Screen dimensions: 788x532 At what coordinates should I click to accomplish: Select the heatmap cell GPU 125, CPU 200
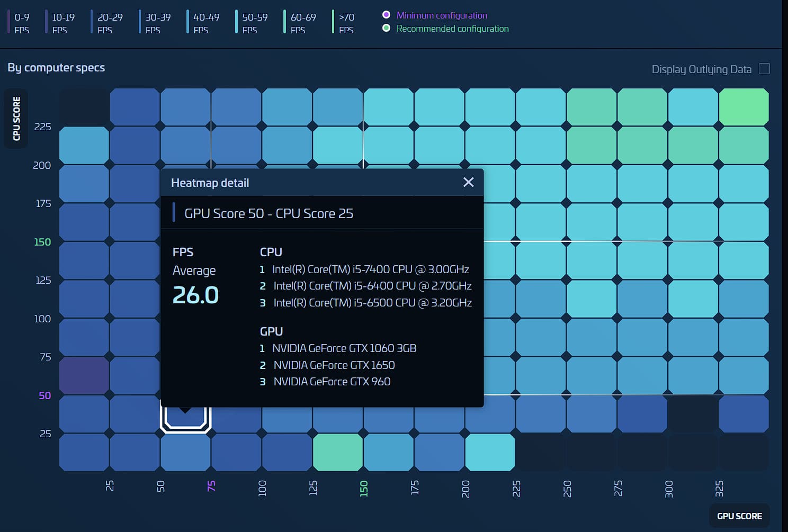pyautogui.click(x=338, y=146)
